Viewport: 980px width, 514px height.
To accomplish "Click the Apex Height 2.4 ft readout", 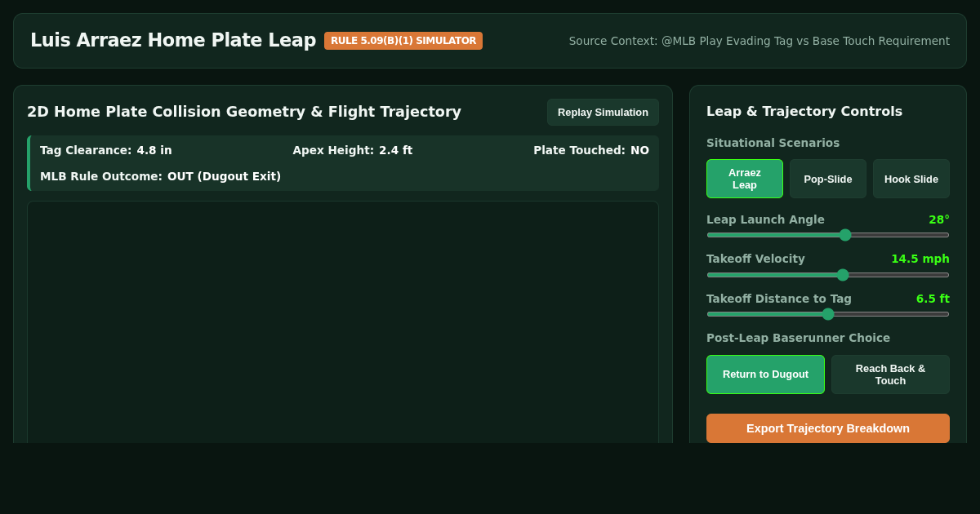I will tap(353, 150).
